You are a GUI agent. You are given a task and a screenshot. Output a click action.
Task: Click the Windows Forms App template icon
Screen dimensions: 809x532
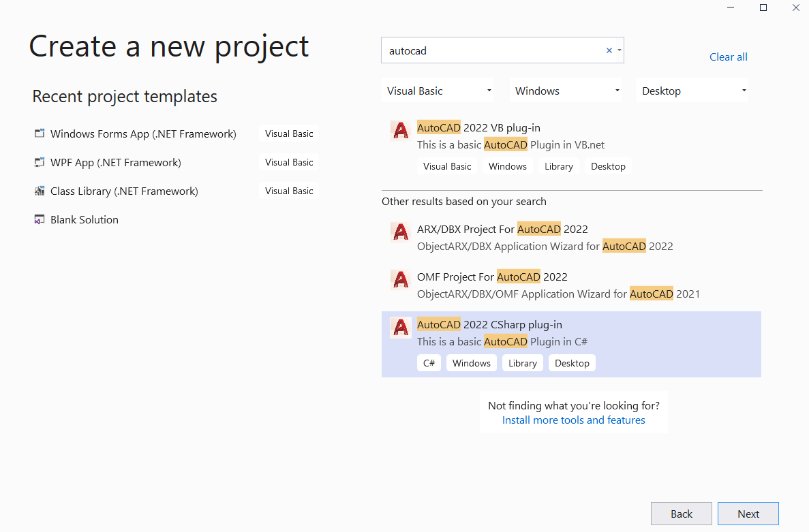[x=39, y=134]
